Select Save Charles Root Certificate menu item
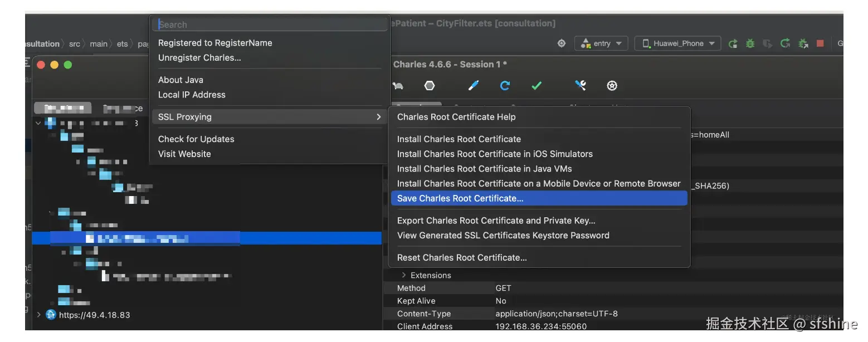 coord(460,198)
